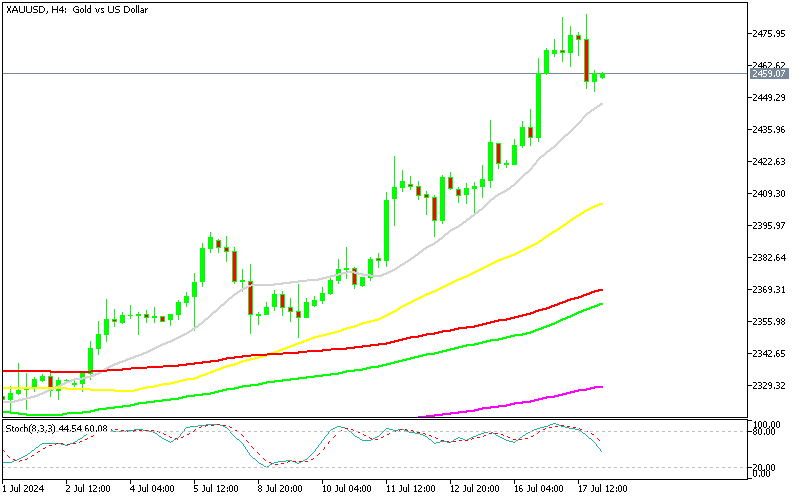
Task: Click the 2369.31 price axis label
Action: coord(768,290)
